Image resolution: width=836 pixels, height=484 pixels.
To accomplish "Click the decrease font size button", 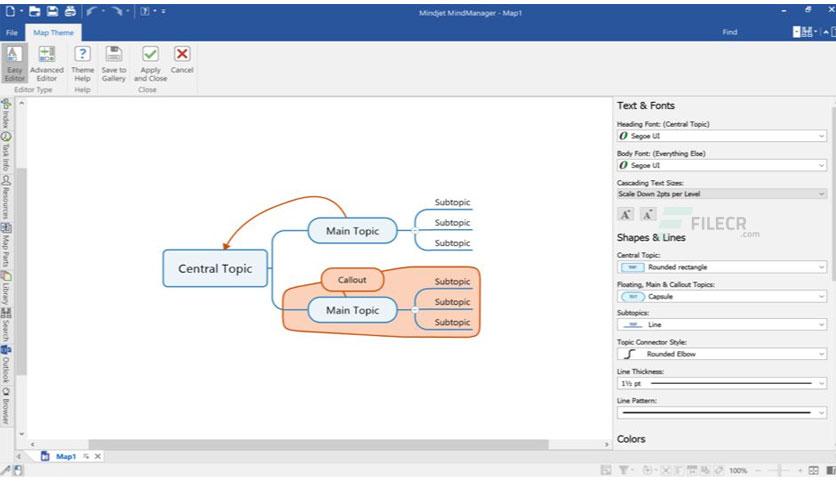I will point(648,214).
